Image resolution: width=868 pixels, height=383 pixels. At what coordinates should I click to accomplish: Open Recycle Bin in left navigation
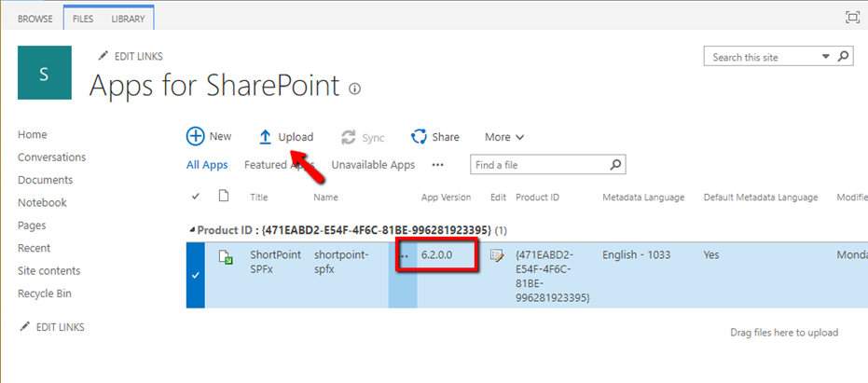pos(45,294)
